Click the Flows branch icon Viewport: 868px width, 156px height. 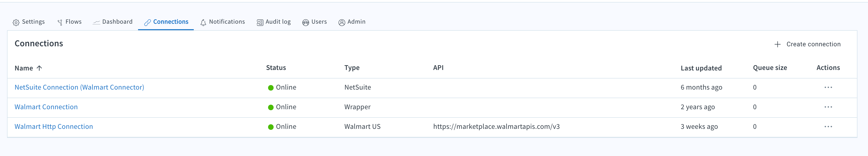point(60,22)
